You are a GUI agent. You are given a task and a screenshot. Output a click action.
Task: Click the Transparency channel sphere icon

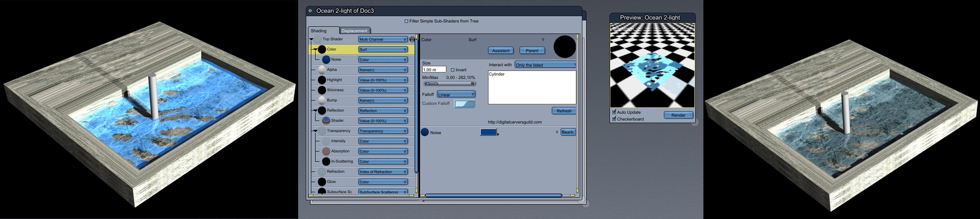tap(322, 131)
